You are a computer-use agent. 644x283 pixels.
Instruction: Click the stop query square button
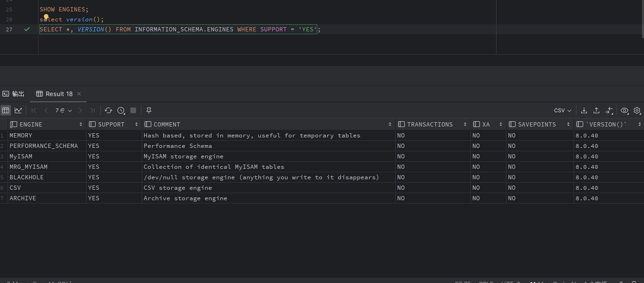tap(133, 110)
